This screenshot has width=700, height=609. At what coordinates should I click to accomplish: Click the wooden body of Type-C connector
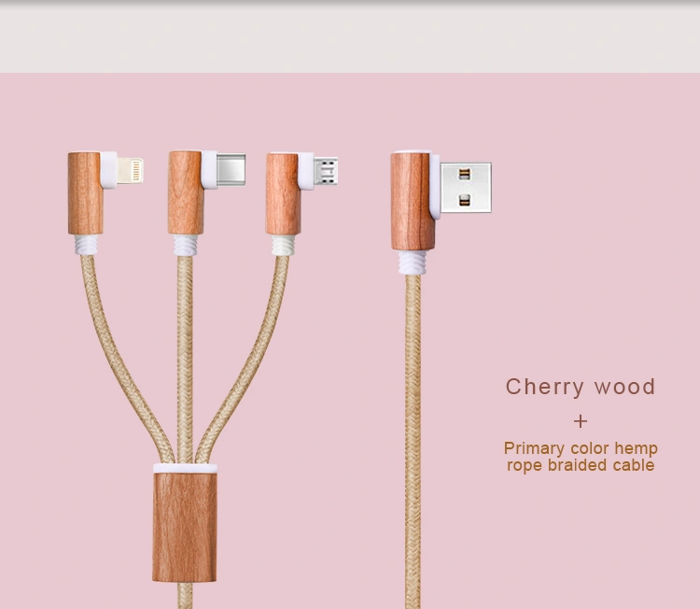click(x=186, y=192)
